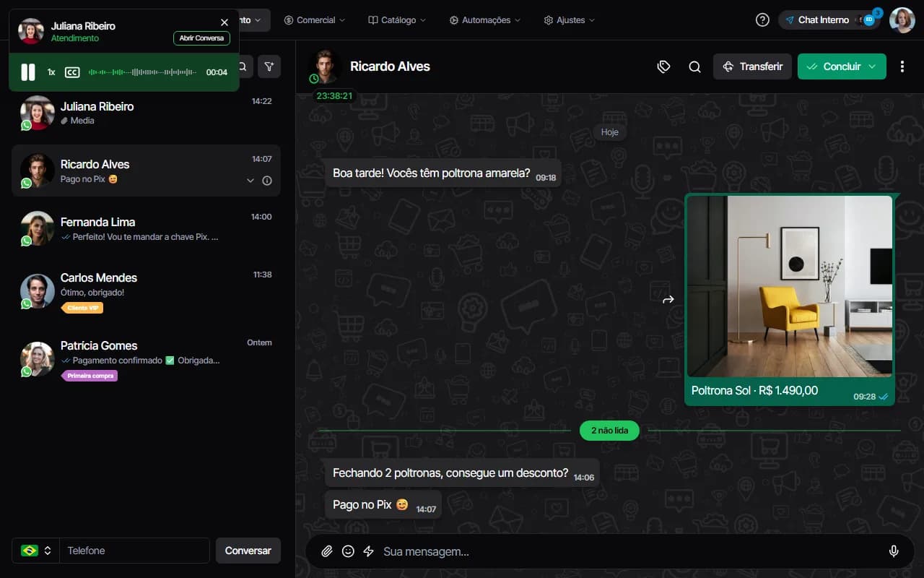924x578 pixels.
Task: Click the microphone record icon
Action: 894,551
